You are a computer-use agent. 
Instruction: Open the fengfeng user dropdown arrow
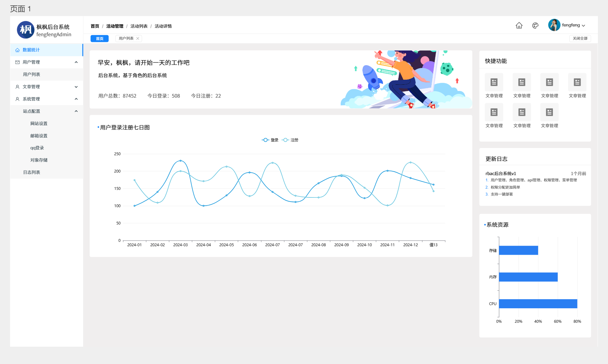(583, 26)
